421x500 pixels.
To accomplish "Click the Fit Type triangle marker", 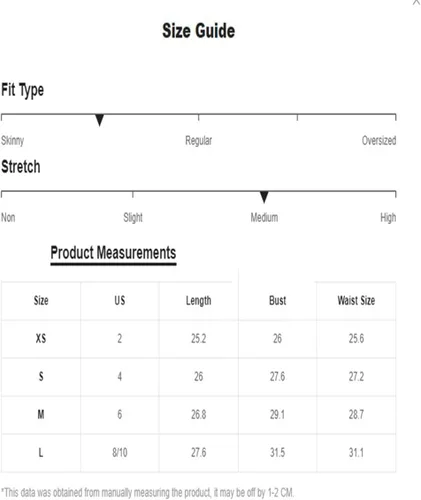I will (x=99, y=120).
